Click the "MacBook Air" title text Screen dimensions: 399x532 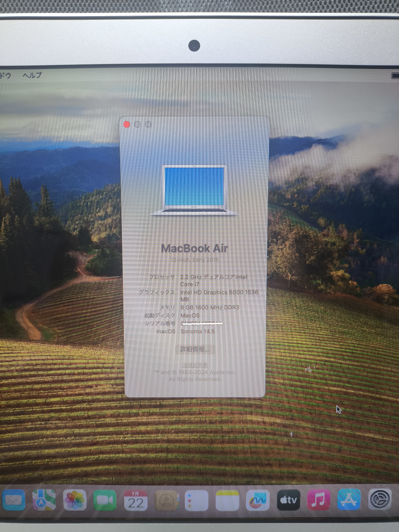pos(194,249)
